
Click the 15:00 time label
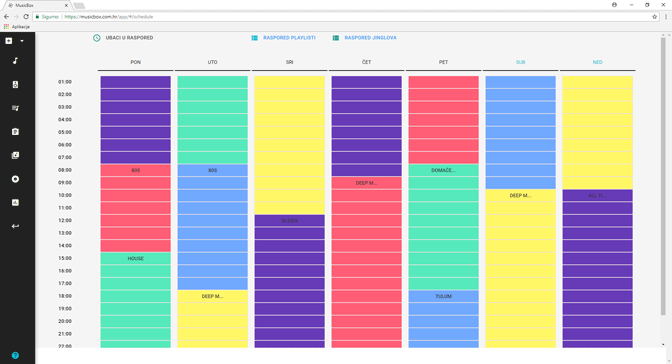click(x=65, y=258)
